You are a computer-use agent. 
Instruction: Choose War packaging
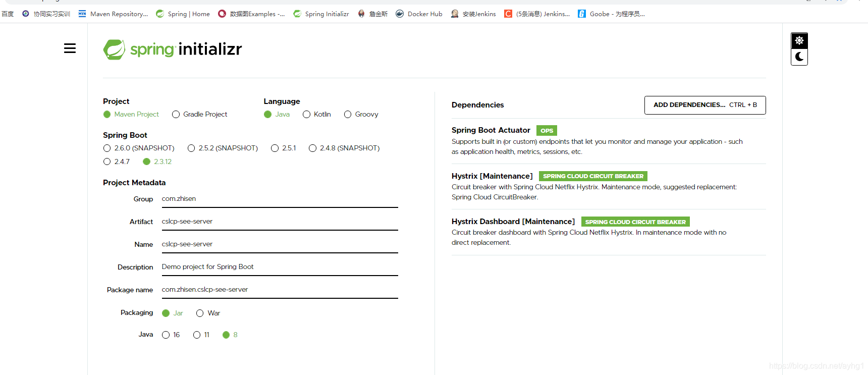208,313
